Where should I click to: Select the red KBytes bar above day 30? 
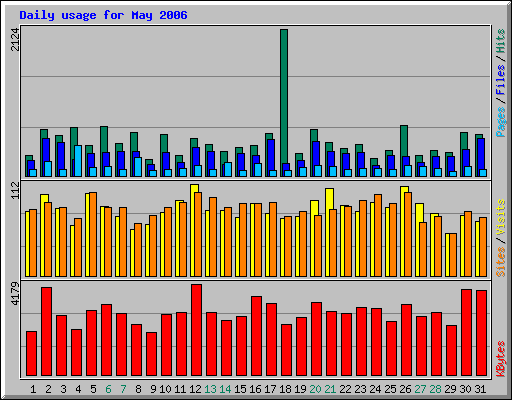(466, 333)
